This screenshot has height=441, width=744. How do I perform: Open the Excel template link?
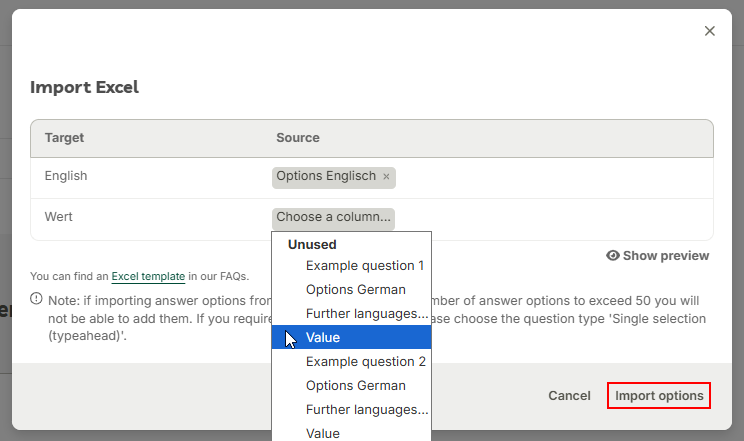pos(148,276)
